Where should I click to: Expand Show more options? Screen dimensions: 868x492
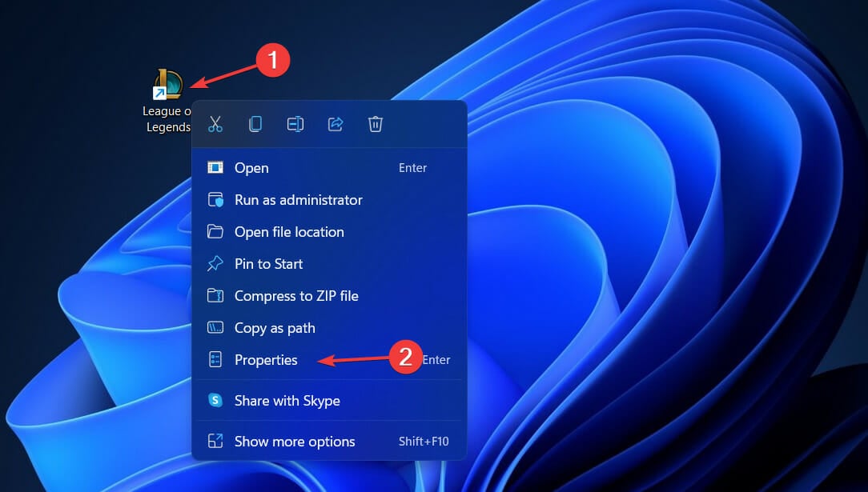329,441
